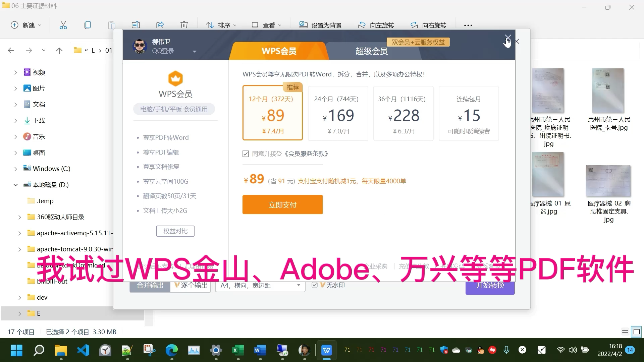Open the A4 横向 宽边距 page dropdown
This screenshot has width=644, height=362.
(x=260, y=286)
